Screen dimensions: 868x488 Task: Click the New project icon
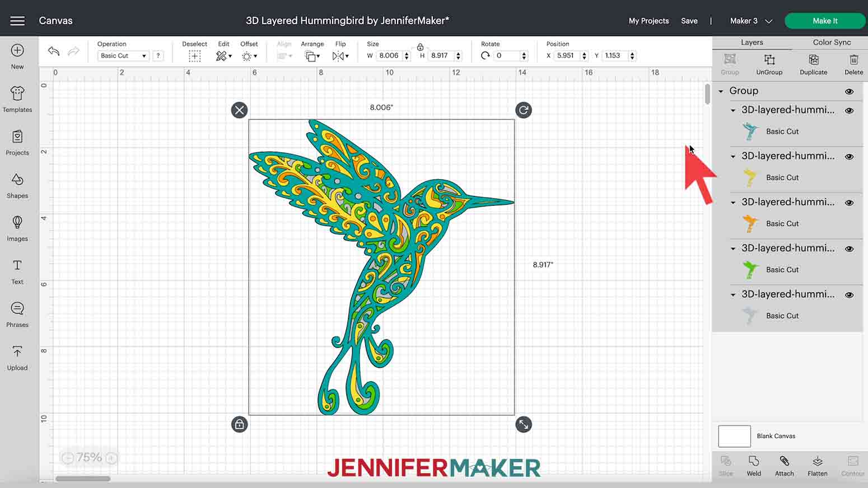pos(17,50)
